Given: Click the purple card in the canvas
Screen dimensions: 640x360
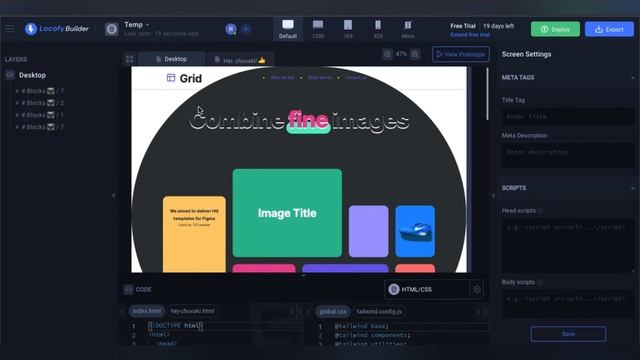Looking at the screenshot, I should (x=368, y=231).
